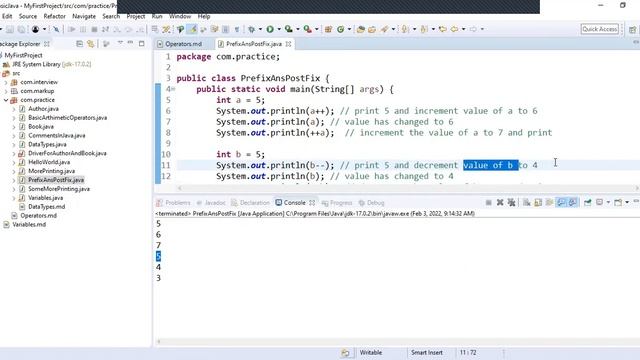Run the program with the green Run button
Viewport: 640px width, 360px height.
[270, 29]
